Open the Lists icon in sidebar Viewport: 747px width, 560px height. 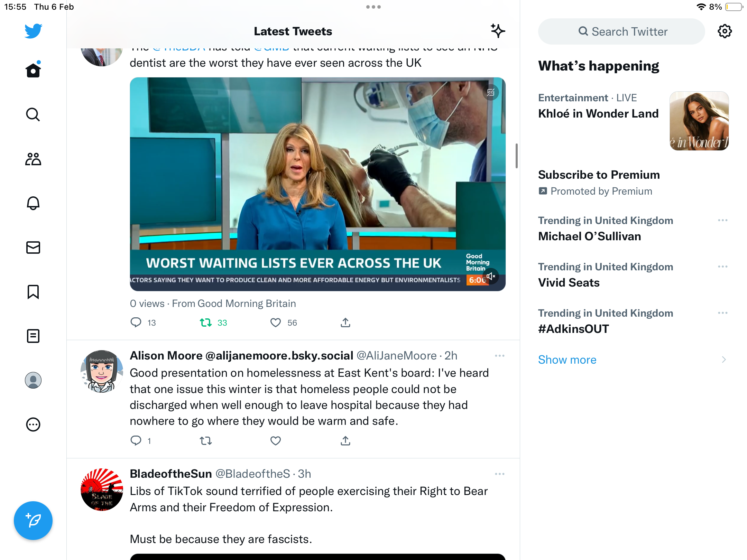coord(33,336)
